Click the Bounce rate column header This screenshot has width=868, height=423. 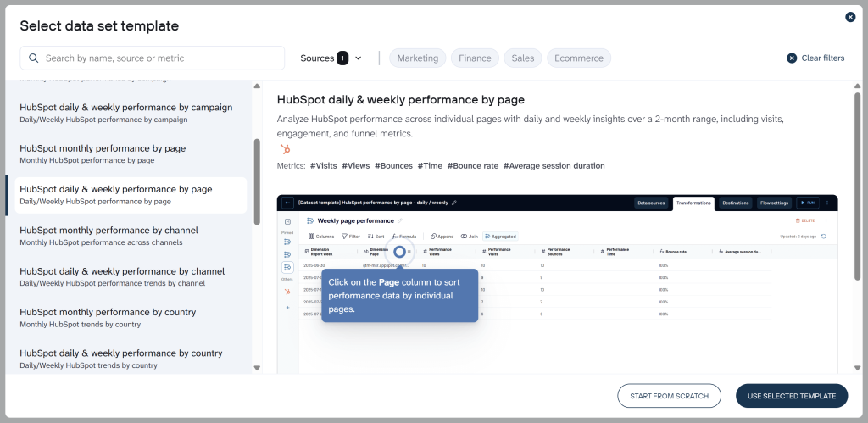click(682, 252)
